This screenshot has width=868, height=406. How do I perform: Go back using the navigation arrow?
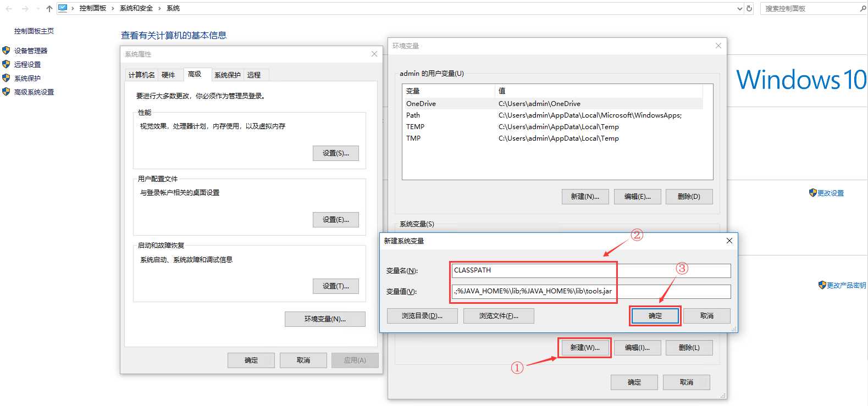coord(9,9)
